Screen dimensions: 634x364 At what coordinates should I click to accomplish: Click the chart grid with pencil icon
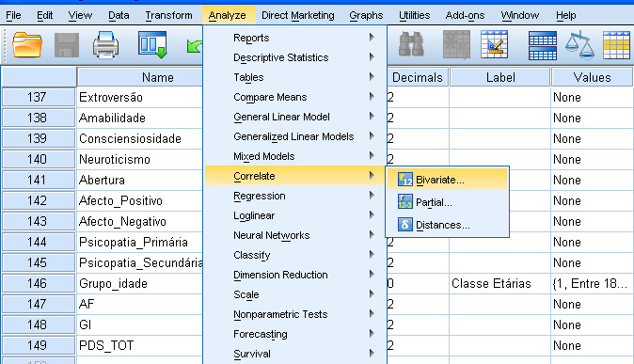tap(494, 44)
